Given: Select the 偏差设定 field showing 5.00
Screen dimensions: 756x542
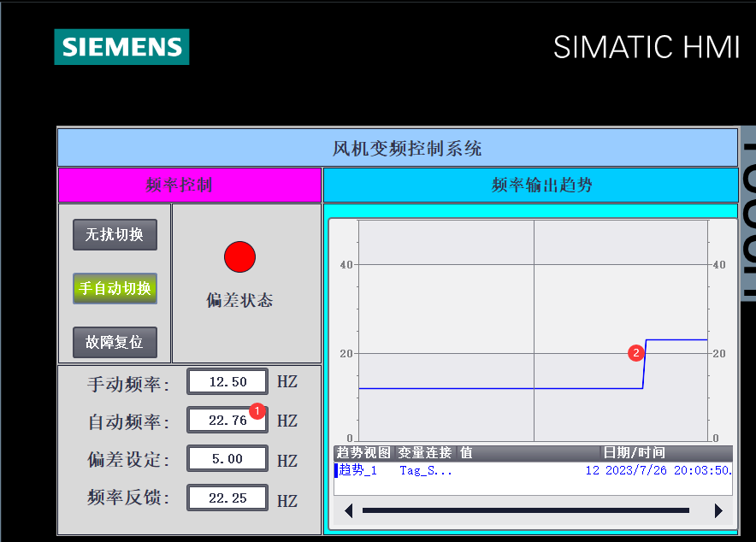Looking at the screenshot, I should click(x=227, y=459).
